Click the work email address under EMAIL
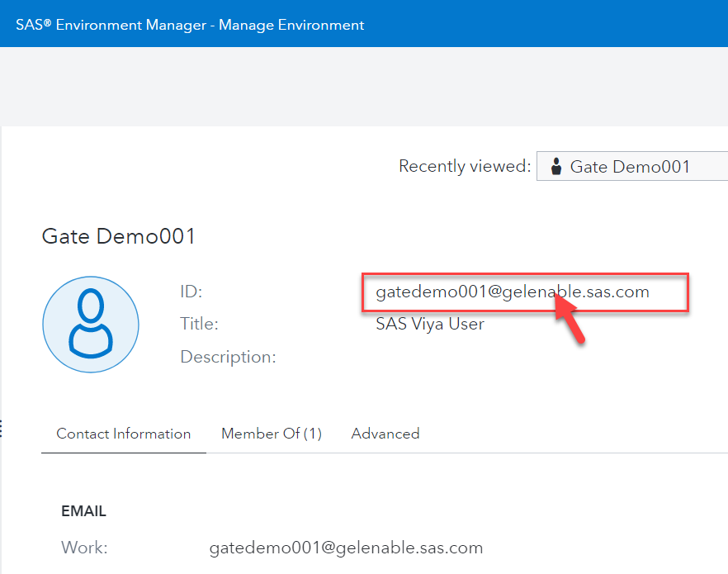 coord(346,548)
